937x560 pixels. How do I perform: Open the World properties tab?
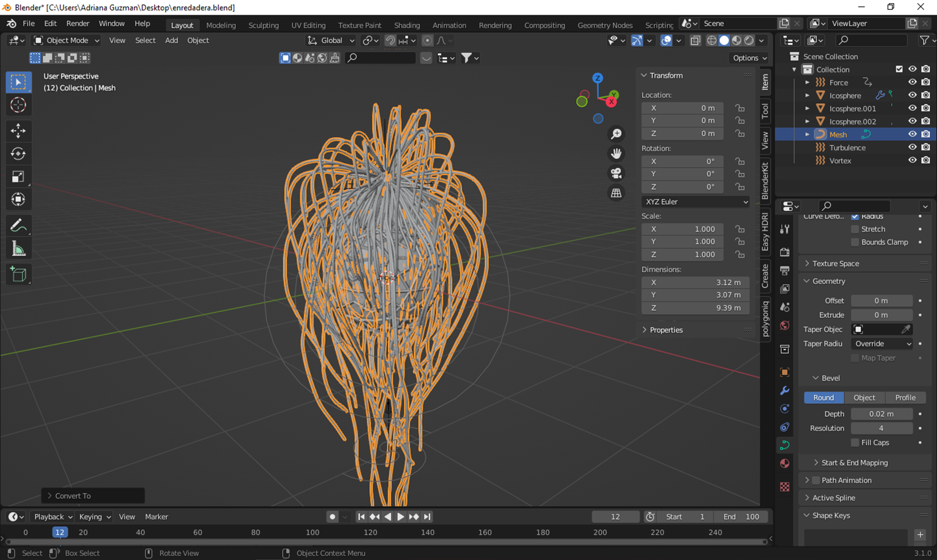[784, 326]
